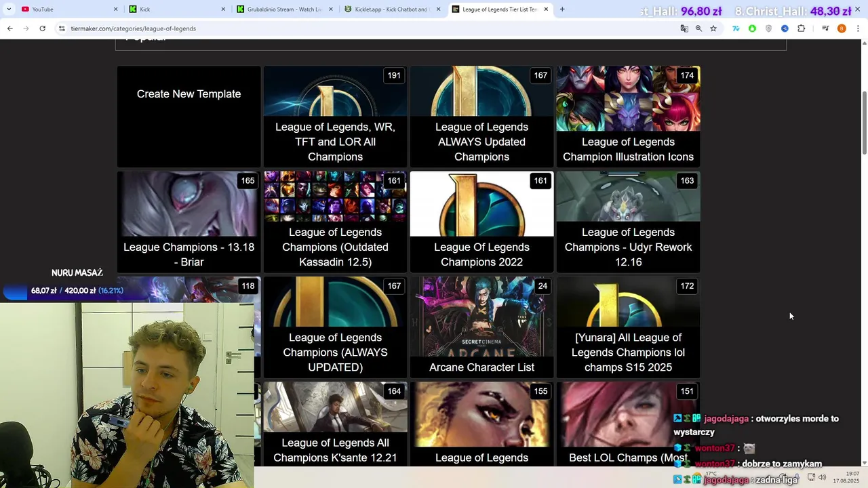Open Champion Illustration Icons template
The width and height of the screenshot is (868, 488).
(628, 117)
